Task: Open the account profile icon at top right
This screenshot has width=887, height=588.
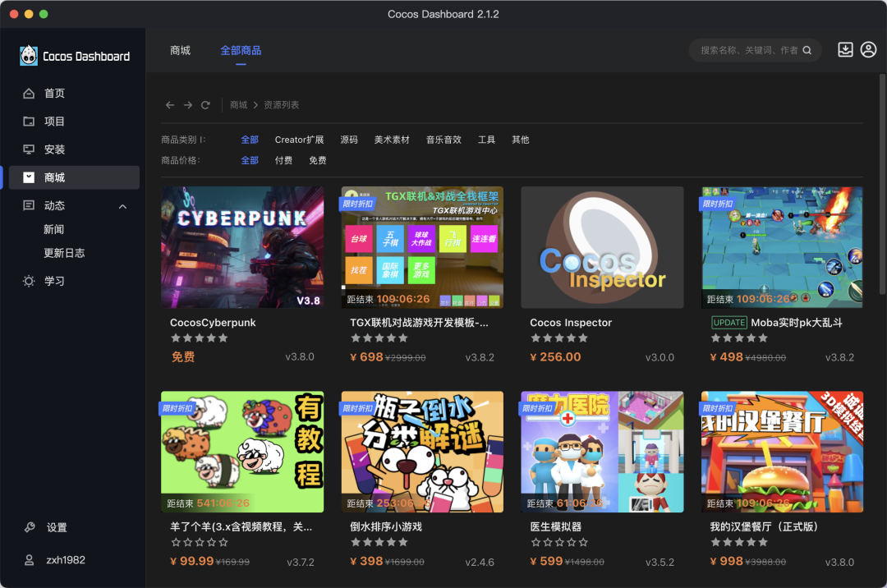Action: click(x=868, y=50)
